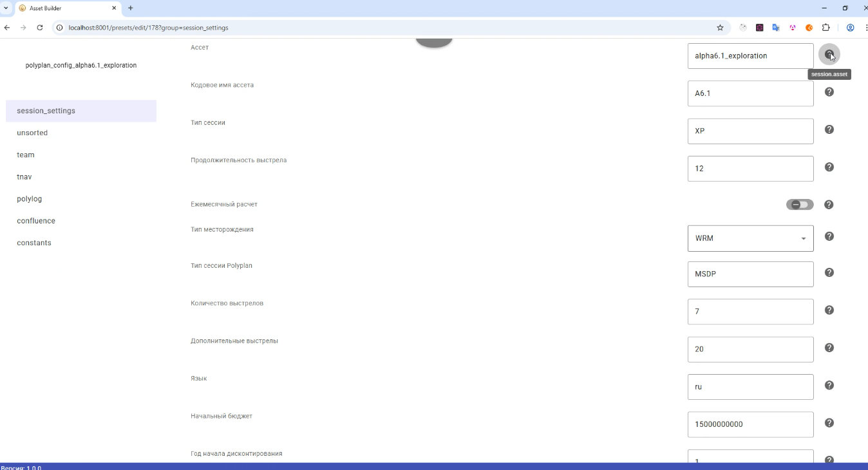Click help icon next to Язык field
Viewport: 868px width, 470px height.
[x=829, y=386]
